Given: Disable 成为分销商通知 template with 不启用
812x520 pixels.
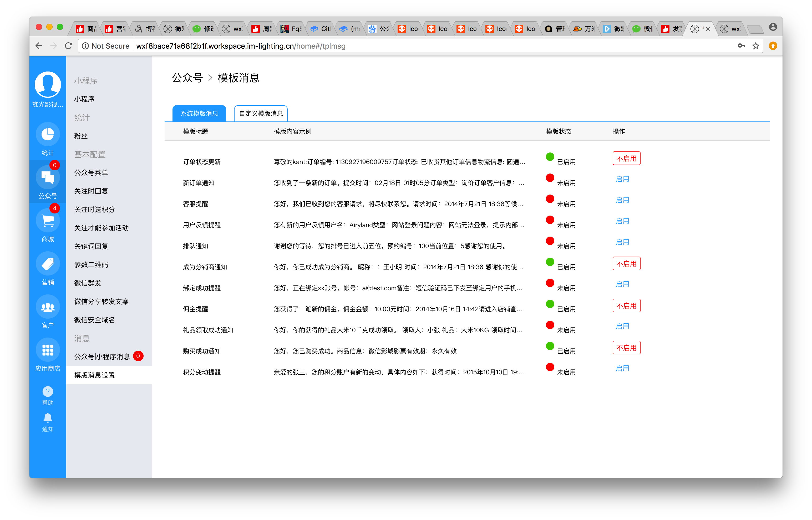Looking at the screenshot, I should pyautogui.click(x=626, y=263).
